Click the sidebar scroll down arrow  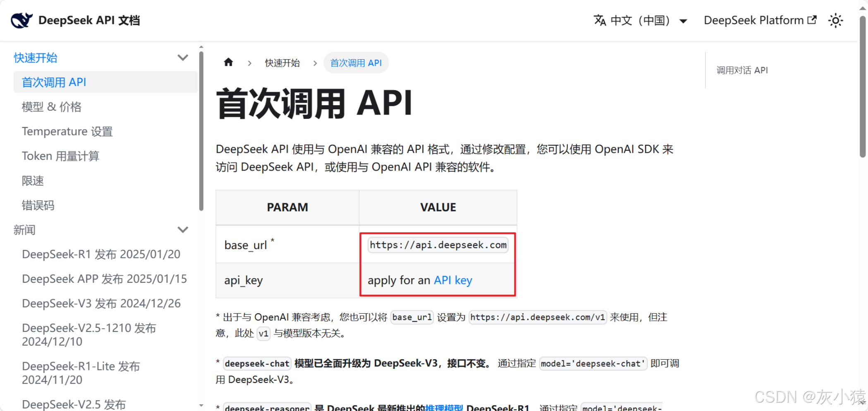[x=201, y=406]
